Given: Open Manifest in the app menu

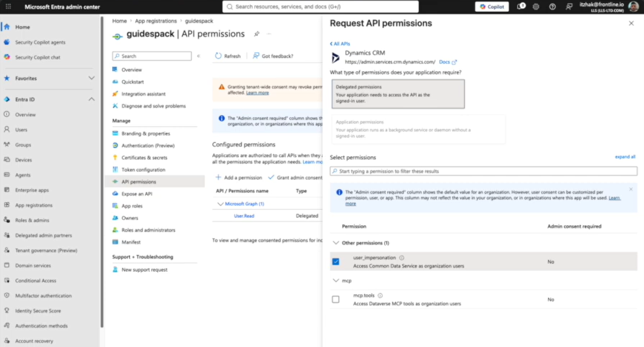Looking at the screenshot, I should tap(131, 242).
